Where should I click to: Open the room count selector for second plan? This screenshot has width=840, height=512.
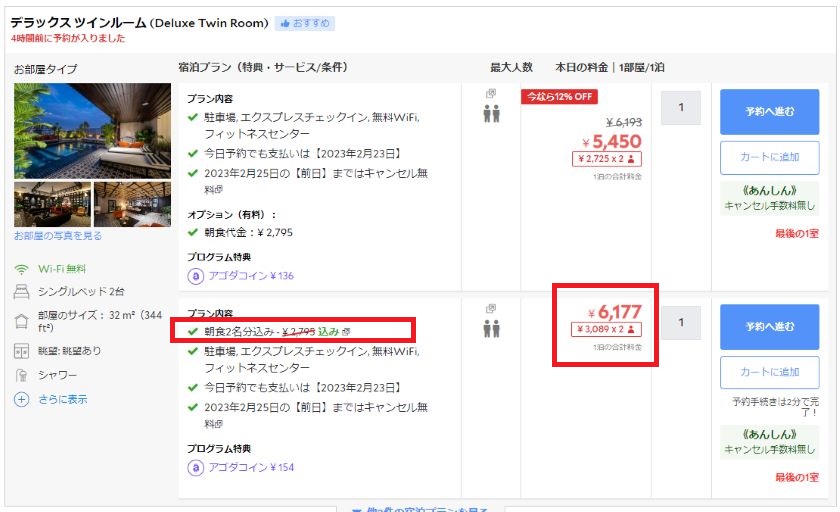(680, 322)
